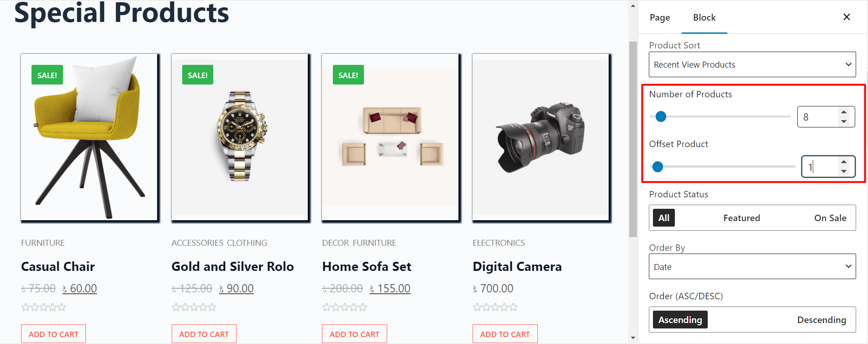Increase Offset Product with up arrow
Screen dimensions: 868x344
point(844,162)
